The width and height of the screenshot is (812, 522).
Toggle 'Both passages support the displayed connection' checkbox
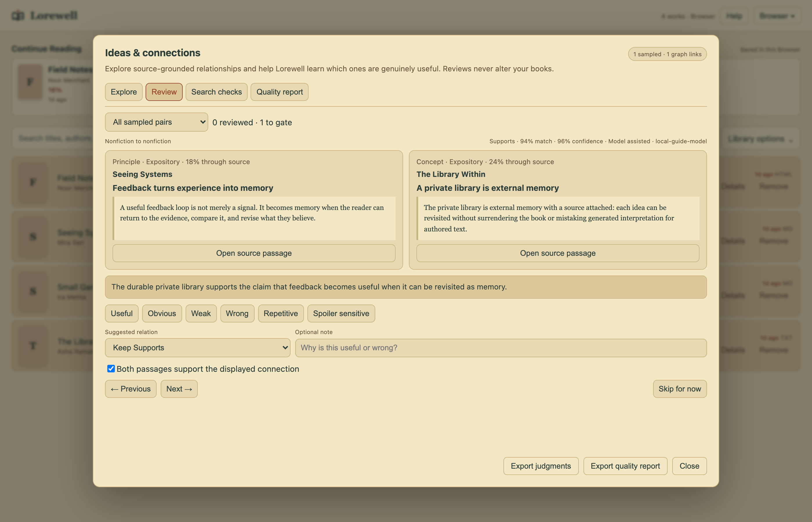[x=111, y=369]
